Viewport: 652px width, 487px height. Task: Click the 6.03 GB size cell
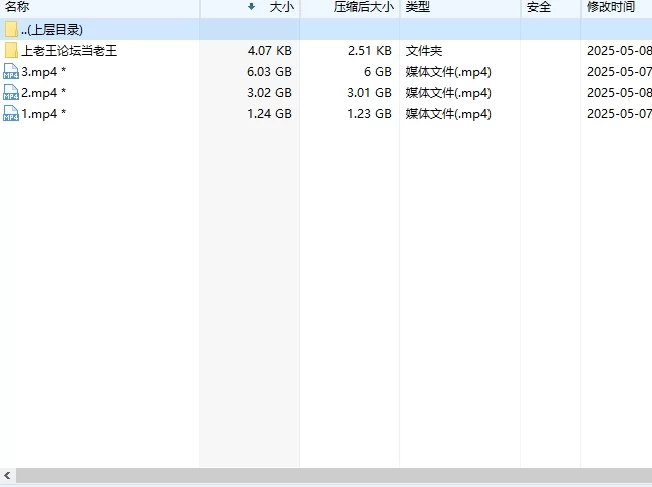[269, 72]
